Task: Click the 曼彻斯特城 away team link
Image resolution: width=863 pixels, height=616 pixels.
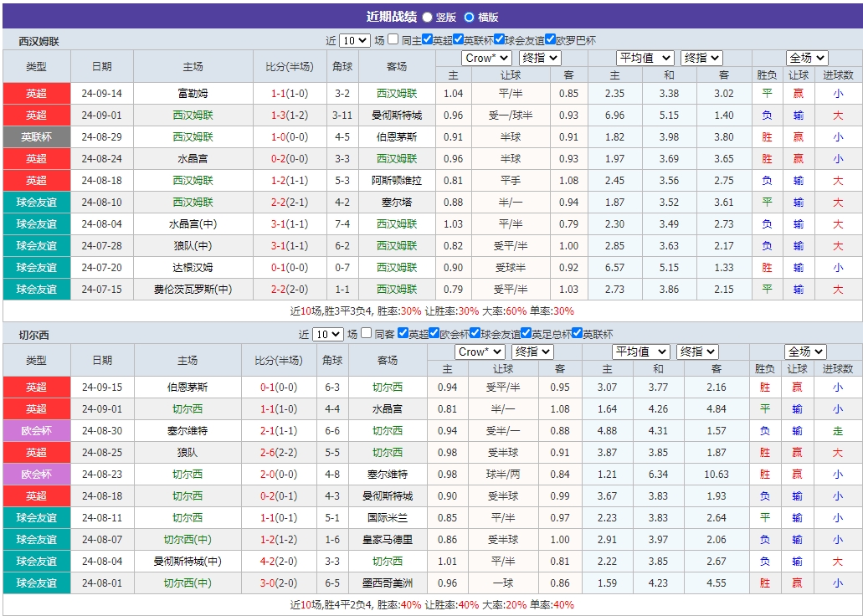Action: (396, 115)
